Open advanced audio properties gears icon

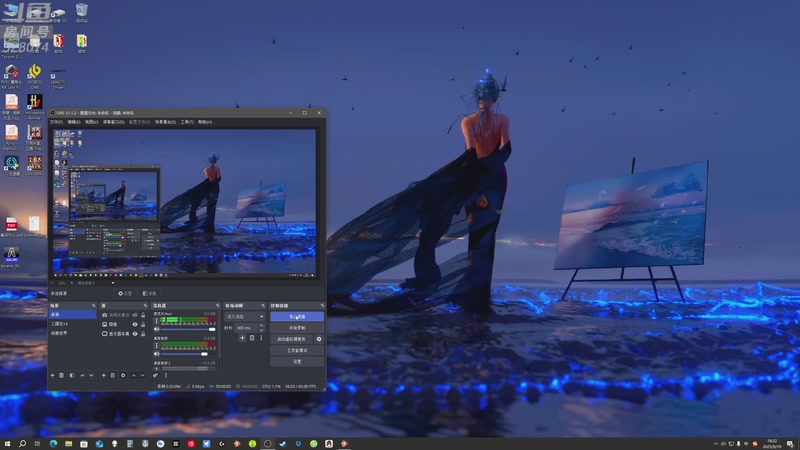coord(156,376)
